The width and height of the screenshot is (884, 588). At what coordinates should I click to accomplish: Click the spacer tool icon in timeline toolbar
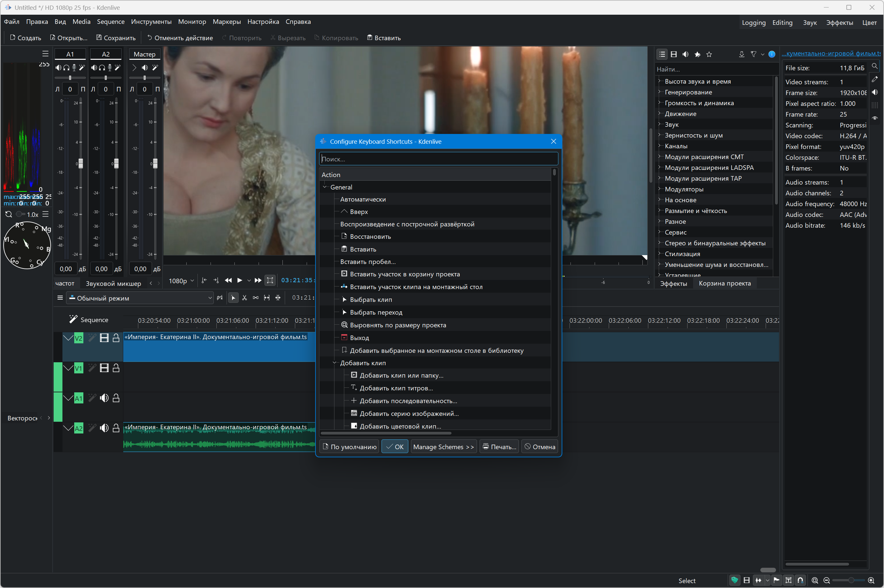point(256,298)
